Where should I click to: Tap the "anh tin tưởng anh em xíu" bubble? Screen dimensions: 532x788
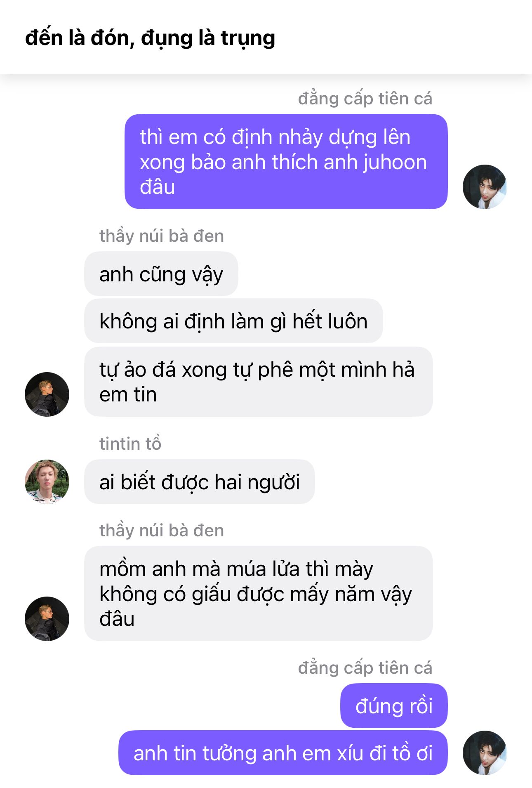[x=283, y=753]
